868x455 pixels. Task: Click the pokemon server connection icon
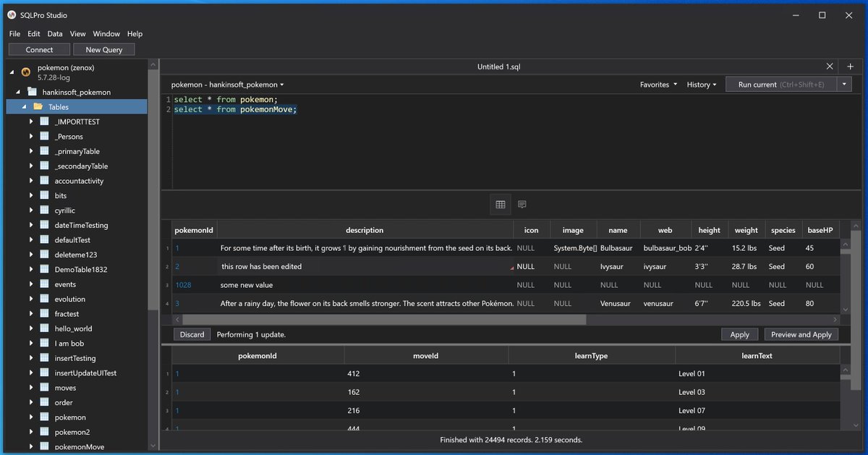[26, 72]
